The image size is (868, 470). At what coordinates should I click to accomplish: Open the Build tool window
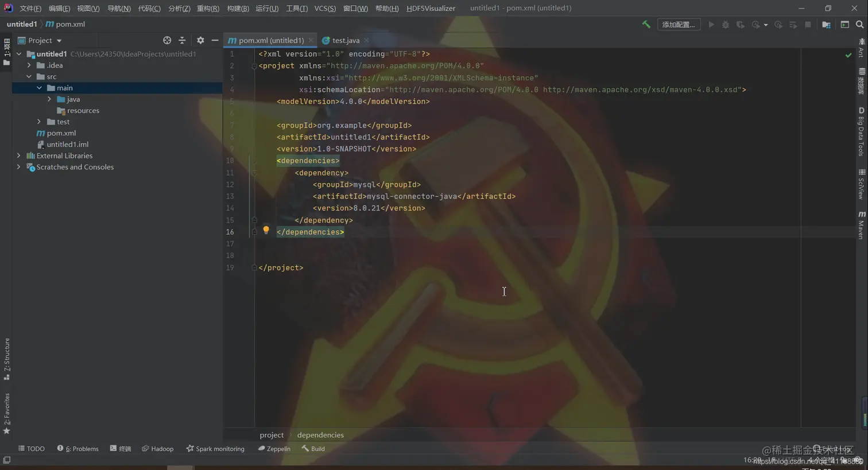(x=313, y=449)
